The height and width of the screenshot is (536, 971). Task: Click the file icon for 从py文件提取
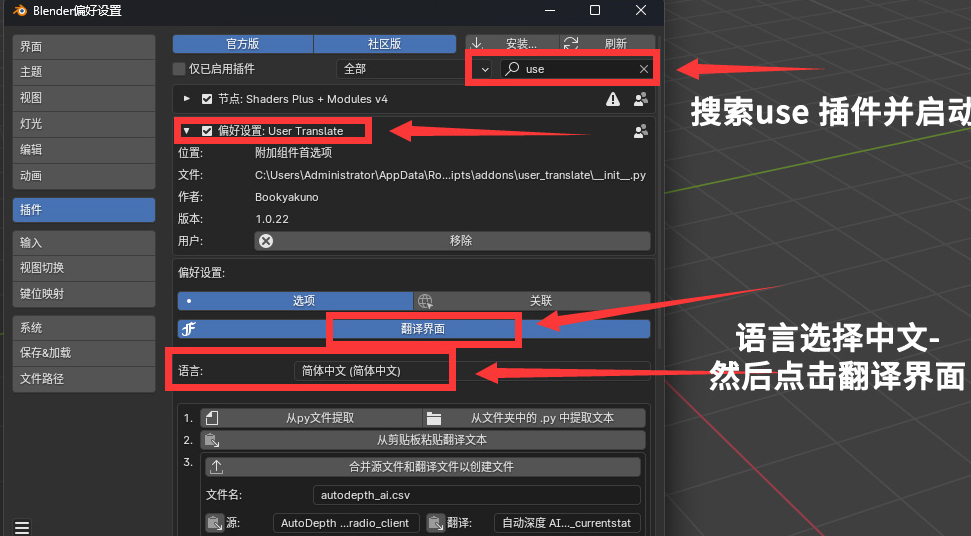(x=212, y=418)
